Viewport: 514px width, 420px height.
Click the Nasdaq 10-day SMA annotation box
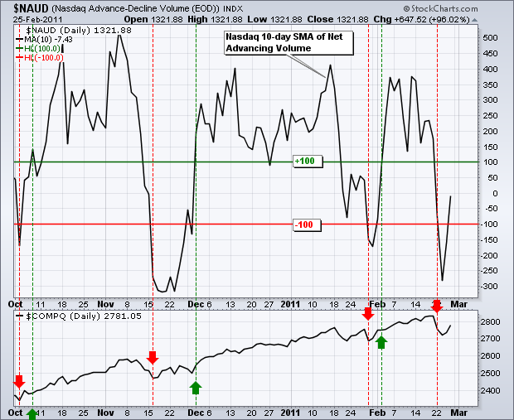pos(289,42)
